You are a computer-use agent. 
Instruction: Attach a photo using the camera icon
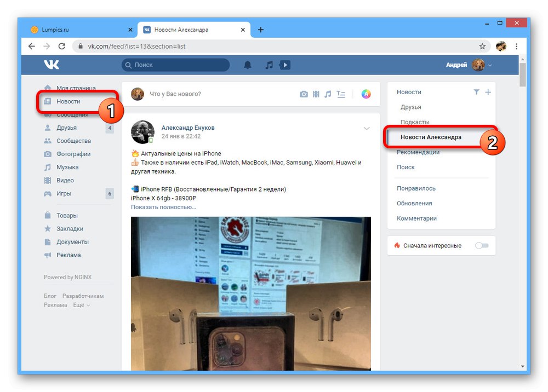tap(304, 94)
